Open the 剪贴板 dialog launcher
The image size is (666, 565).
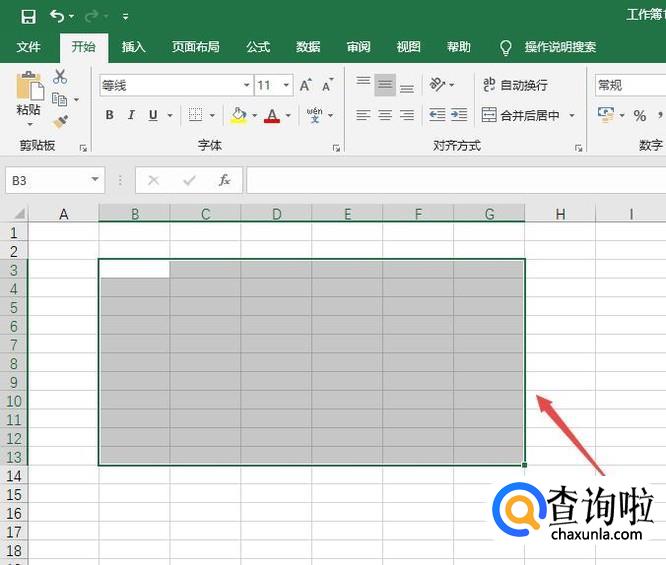coord(83,148)
